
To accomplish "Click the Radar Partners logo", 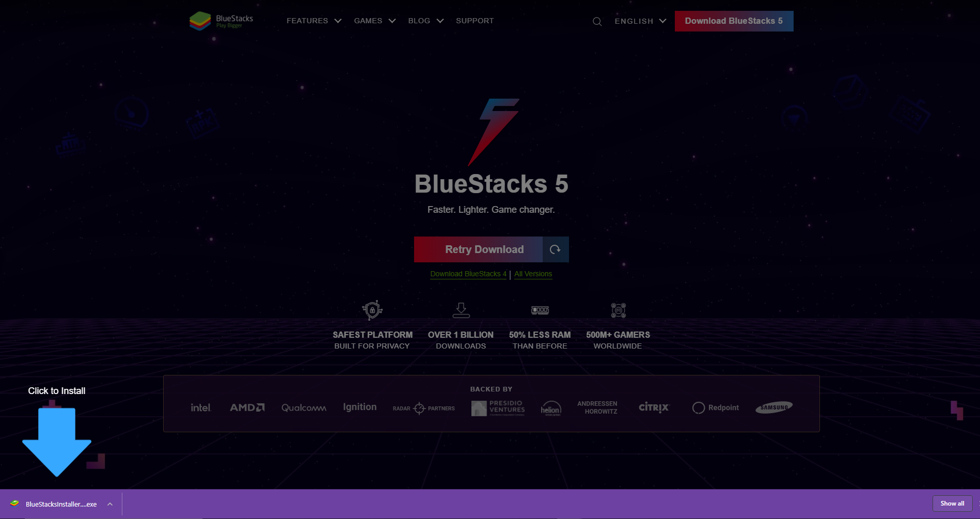I will coord(424,408).
